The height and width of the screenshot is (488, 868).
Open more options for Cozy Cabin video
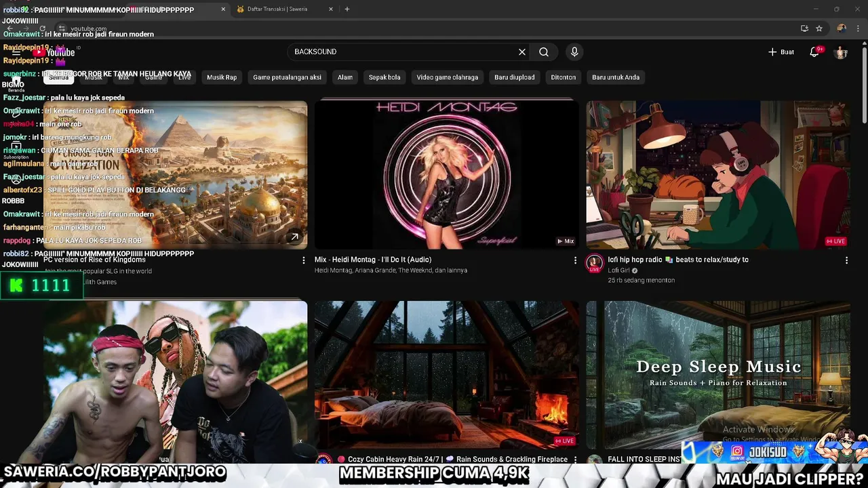coord(575,460)
